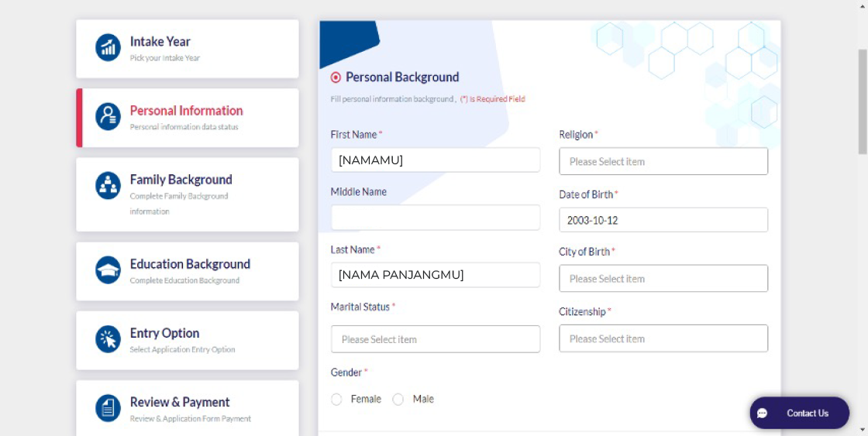The width and height of the screenshot is (868, 436).
Task: Click the Intake Year bar chart icon
Action: coord(108,47)
